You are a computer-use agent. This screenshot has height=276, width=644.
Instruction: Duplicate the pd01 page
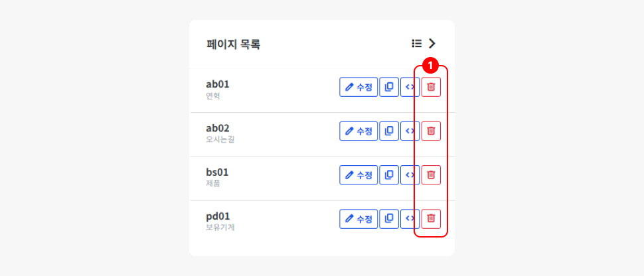pyautogui.click(x=389, y=218)
